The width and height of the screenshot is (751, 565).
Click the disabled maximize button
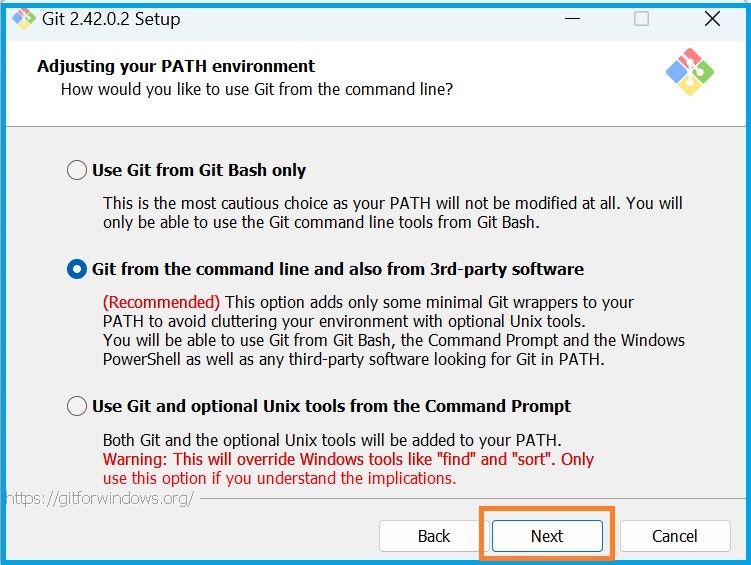click(641, 19)
